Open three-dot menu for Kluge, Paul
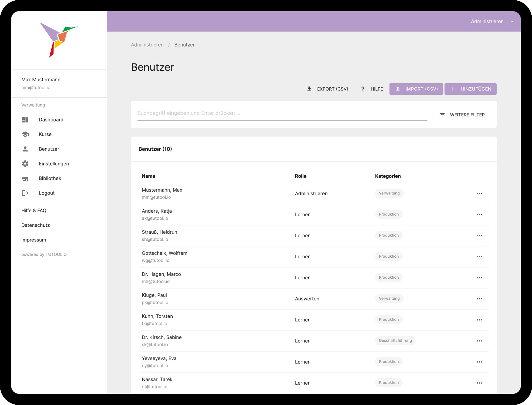Viewport: 532px width, 405px height. [479, 299]
